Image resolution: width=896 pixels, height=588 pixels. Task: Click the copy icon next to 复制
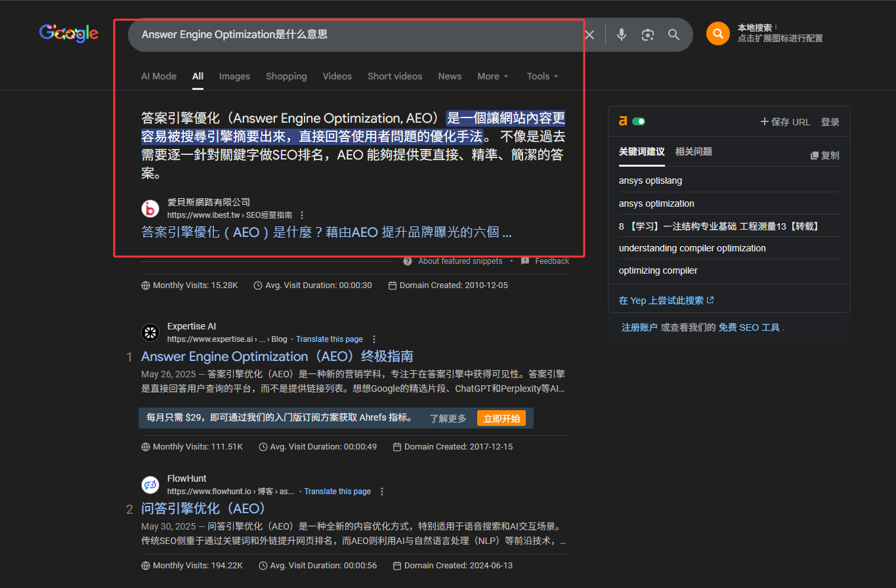(x=815, y=156)
